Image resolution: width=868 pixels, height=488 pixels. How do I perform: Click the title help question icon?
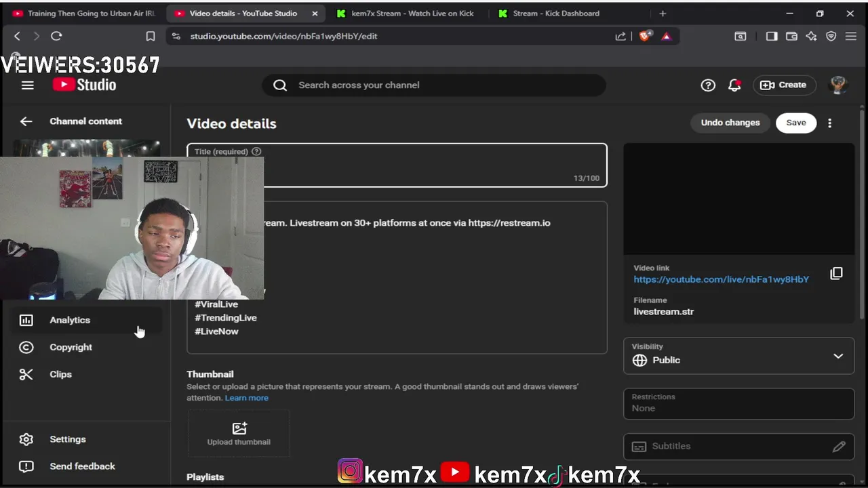(256, 151)
